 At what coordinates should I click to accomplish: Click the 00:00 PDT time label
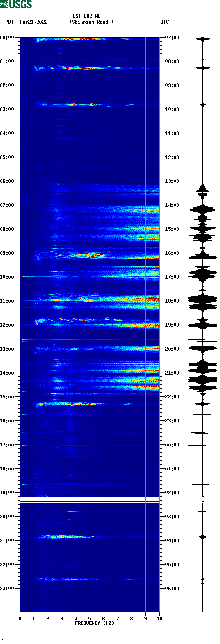[x=7, y=38]
